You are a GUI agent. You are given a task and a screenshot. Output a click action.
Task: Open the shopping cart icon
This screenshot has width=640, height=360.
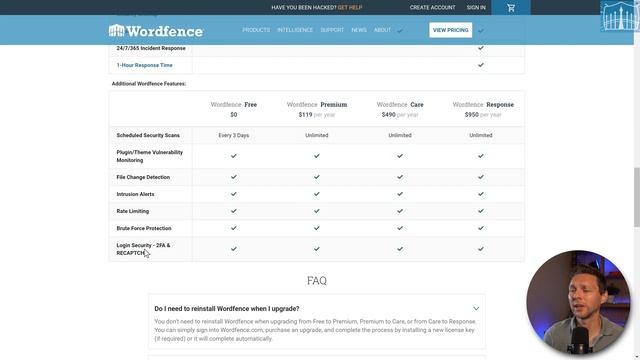[x=511, y=8]
